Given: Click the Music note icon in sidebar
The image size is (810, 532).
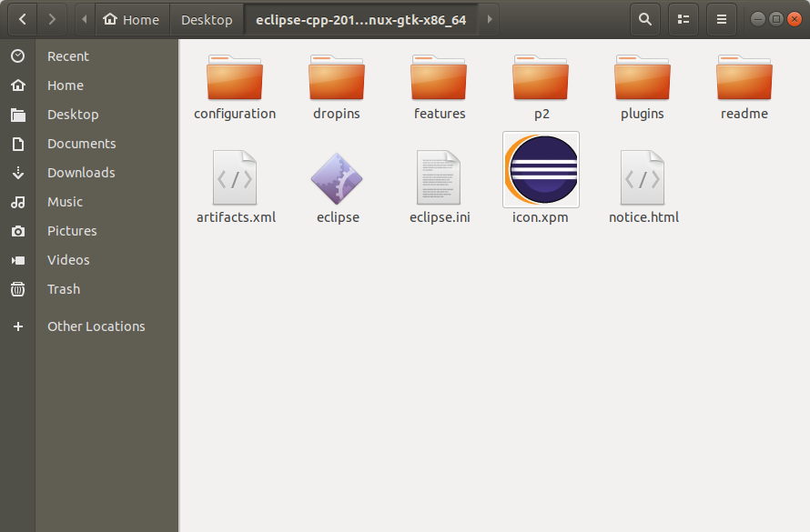Looking at the screenshot, I should (18, 202).
